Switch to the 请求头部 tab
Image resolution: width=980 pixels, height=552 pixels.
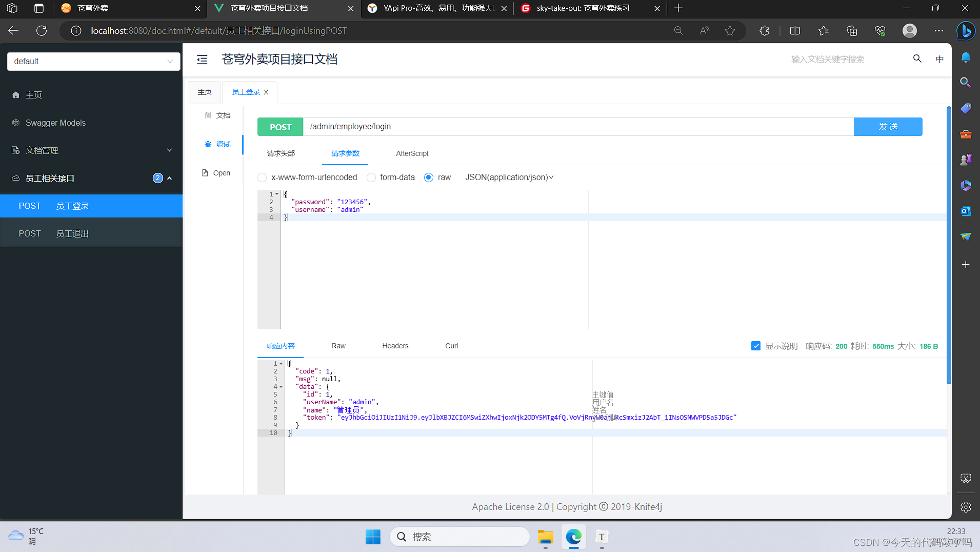coord(281,153)
